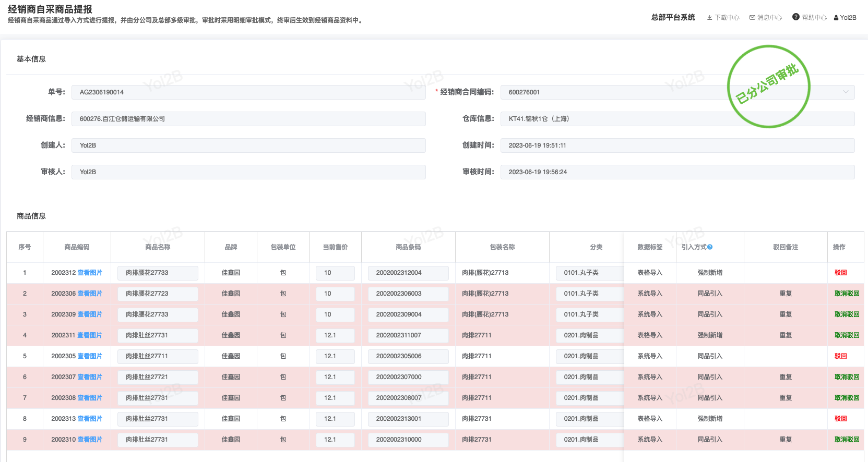
Task: Open the message center envelope icon
Action: (x=752, y=18)
